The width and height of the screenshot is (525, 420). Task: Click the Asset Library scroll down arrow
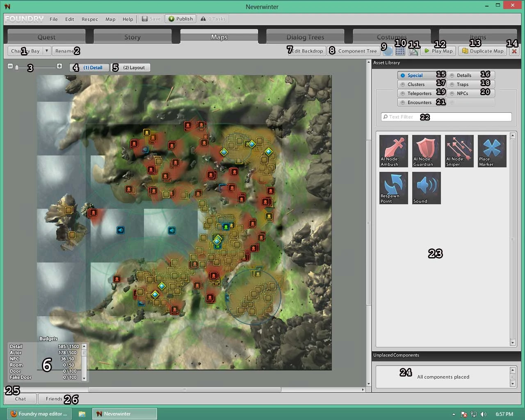pyautogui.click(x=513, y=342)
